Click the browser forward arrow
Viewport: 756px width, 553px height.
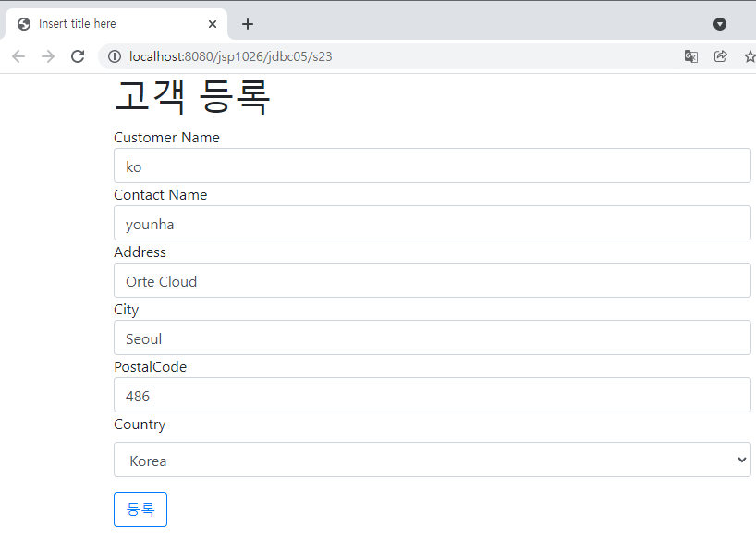48,56
